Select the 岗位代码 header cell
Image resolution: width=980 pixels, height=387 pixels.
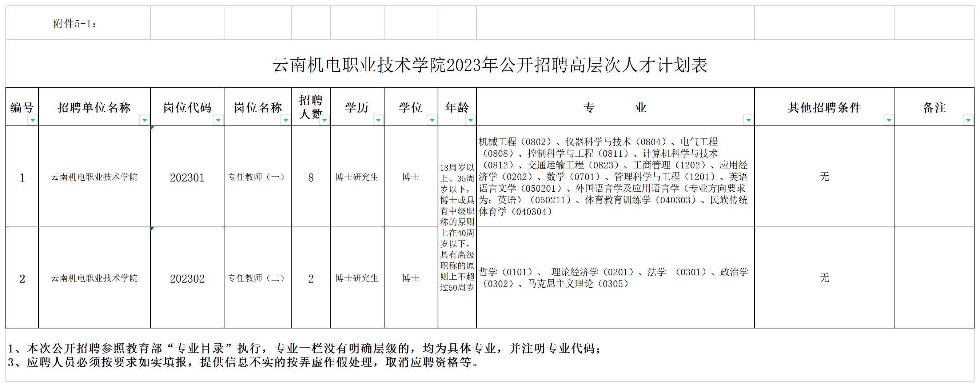(x=187, y=107)
